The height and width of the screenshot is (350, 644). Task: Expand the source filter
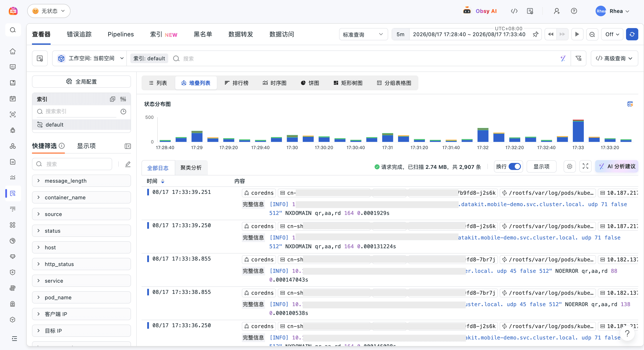tap(81, 214)
